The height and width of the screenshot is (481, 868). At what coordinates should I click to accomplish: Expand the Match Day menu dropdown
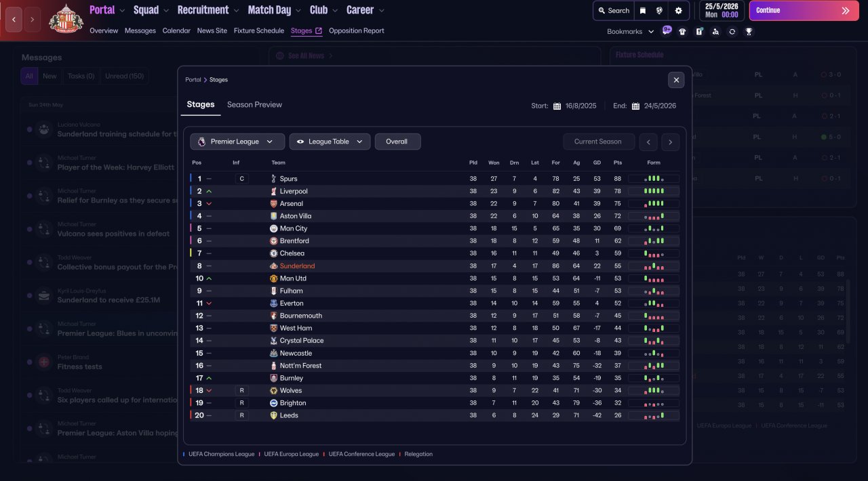point(298,11)
